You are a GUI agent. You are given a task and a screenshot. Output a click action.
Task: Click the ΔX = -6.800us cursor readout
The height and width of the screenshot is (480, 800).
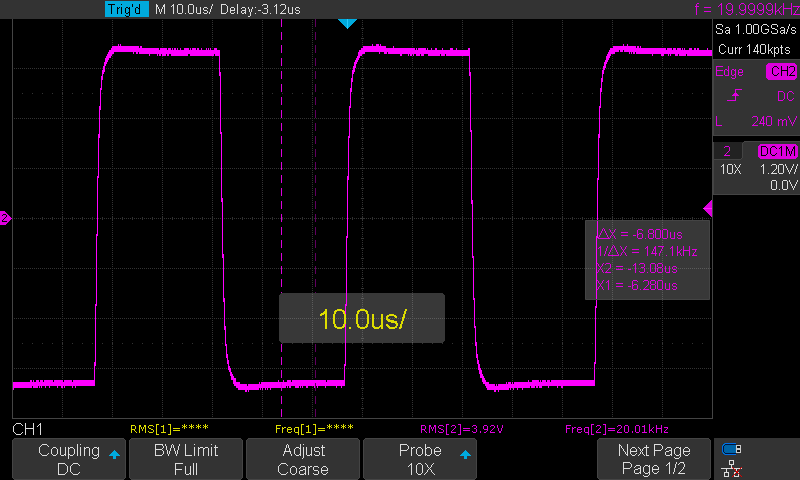[640, 234]
